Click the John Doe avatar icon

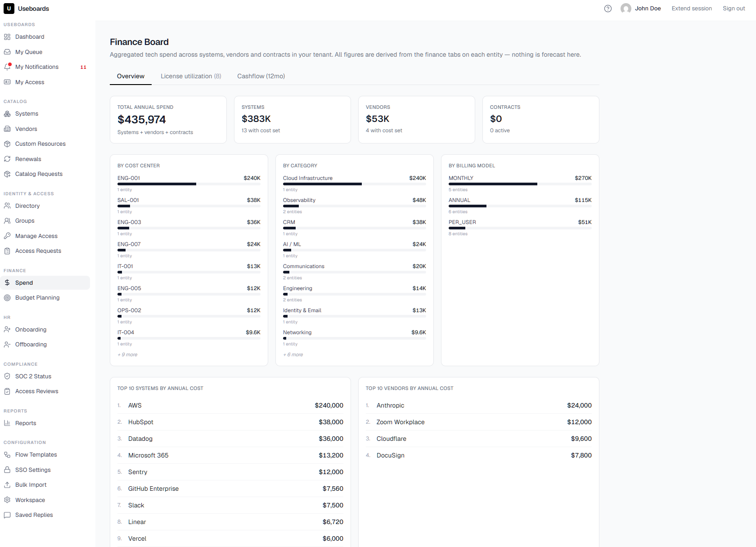click(x=625, y=9)
